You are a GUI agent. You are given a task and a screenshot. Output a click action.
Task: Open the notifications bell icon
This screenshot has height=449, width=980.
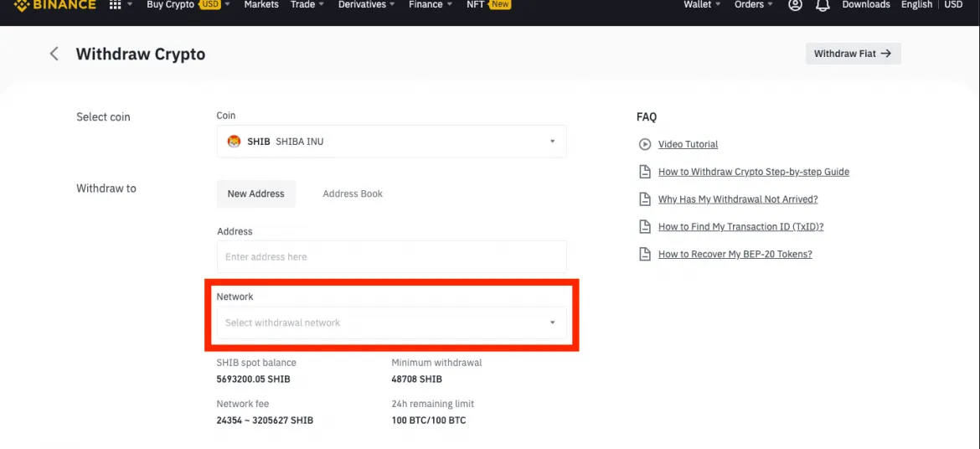tap(823, 5)
